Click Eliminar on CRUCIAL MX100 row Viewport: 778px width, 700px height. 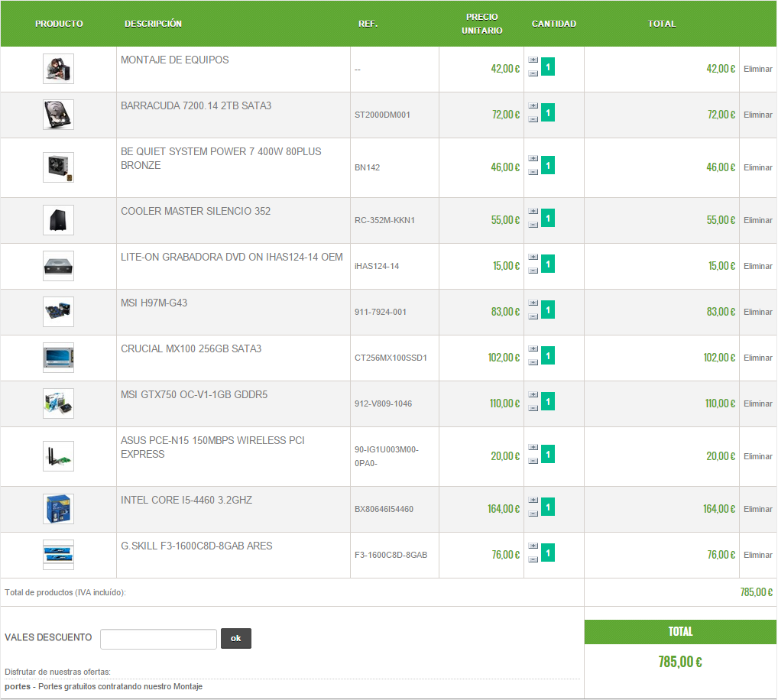pos(757,358)
